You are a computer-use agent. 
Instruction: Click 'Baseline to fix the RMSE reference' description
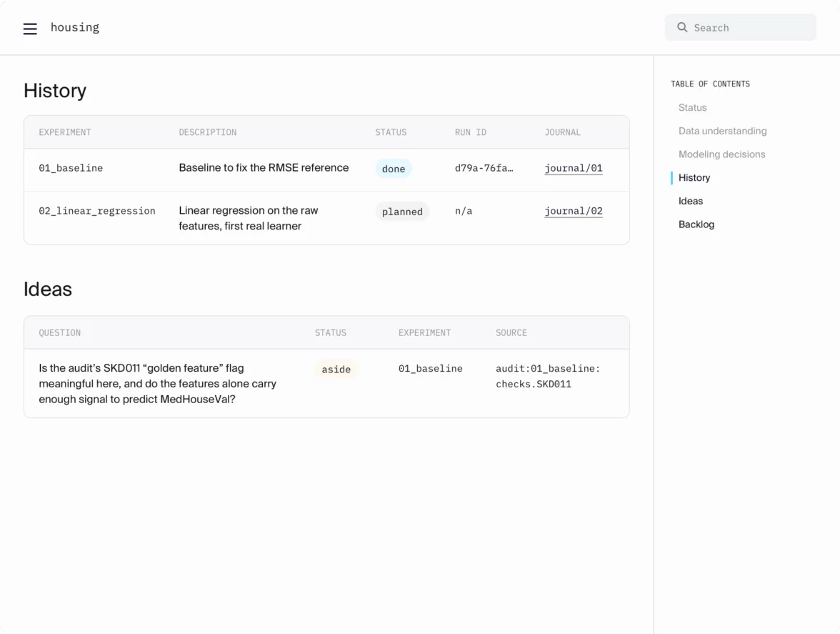(x=264, y=168)
